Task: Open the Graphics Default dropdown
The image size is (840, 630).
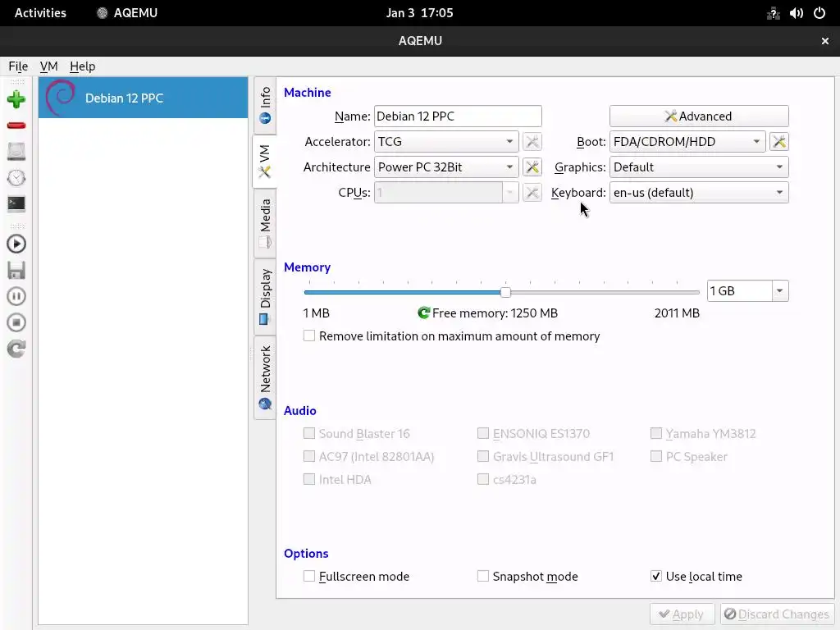Action: [x=699, y=167]
